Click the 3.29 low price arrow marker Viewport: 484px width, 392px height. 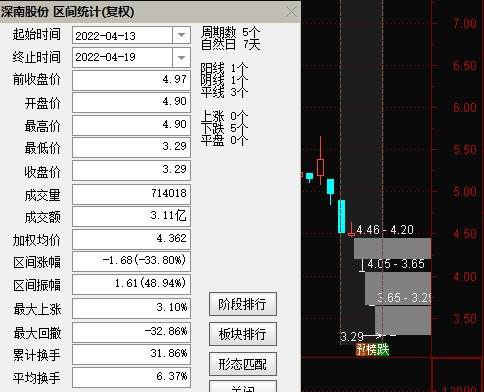click(x=368, y=336)
